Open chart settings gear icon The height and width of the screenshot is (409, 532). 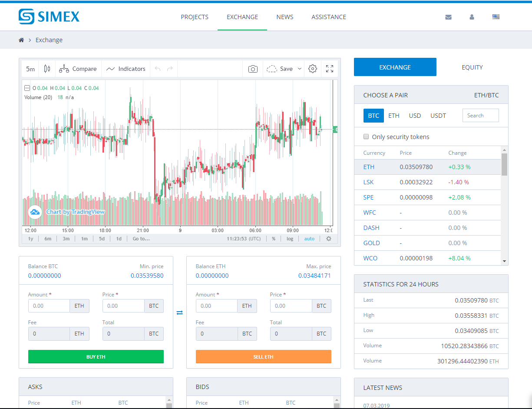tap(313, 69)
